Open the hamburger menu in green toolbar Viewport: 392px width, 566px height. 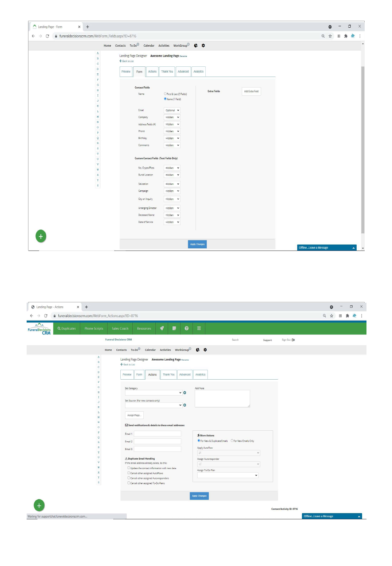coord(199,328)
